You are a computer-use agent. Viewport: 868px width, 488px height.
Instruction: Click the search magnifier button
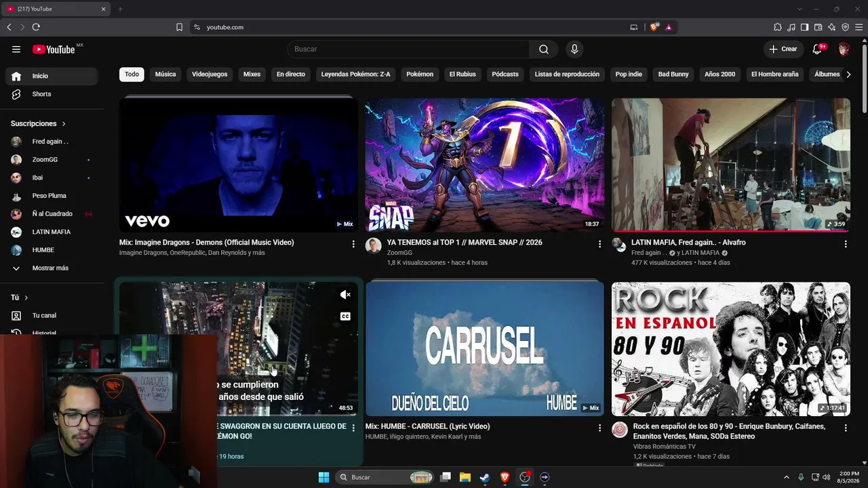[544, 49]
